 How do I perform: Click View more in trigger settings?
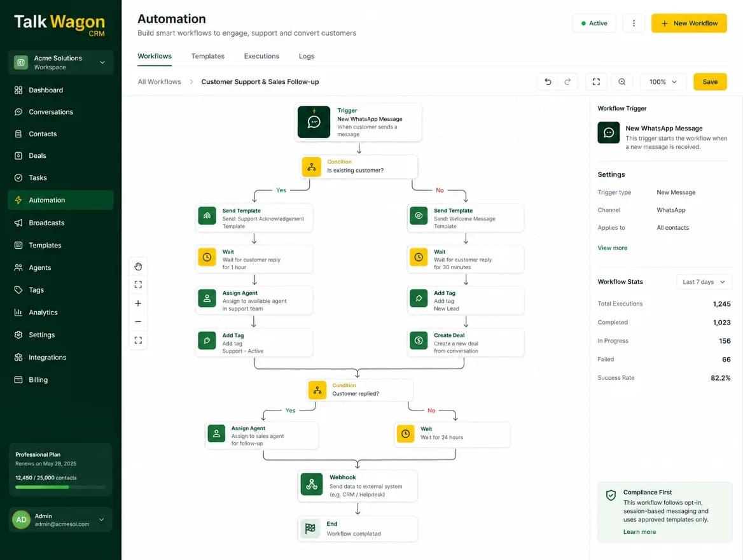612,248
